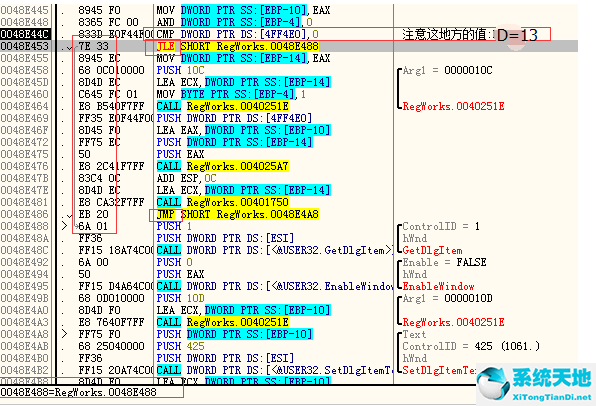The height and width of the screenshot is (406, 596).
Task: Click CALL RegWorks.004025A7 instruction
Action: coord(222,166)
